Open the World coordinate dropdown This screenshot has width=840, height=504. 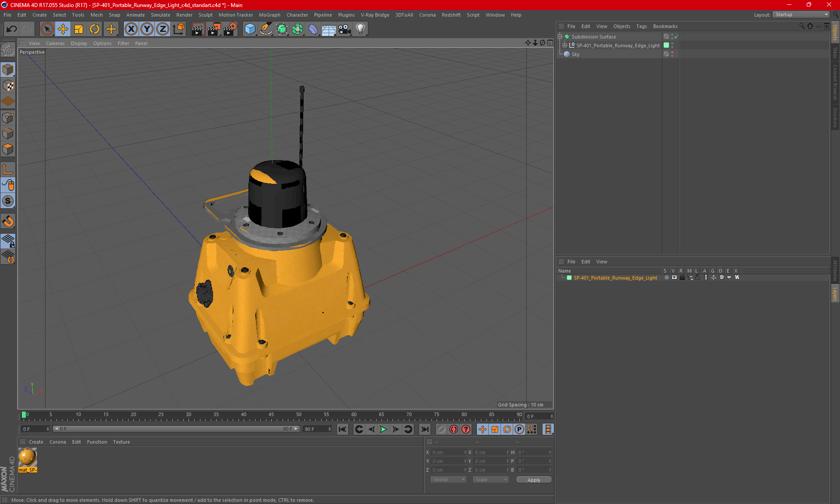pos(449,480)
